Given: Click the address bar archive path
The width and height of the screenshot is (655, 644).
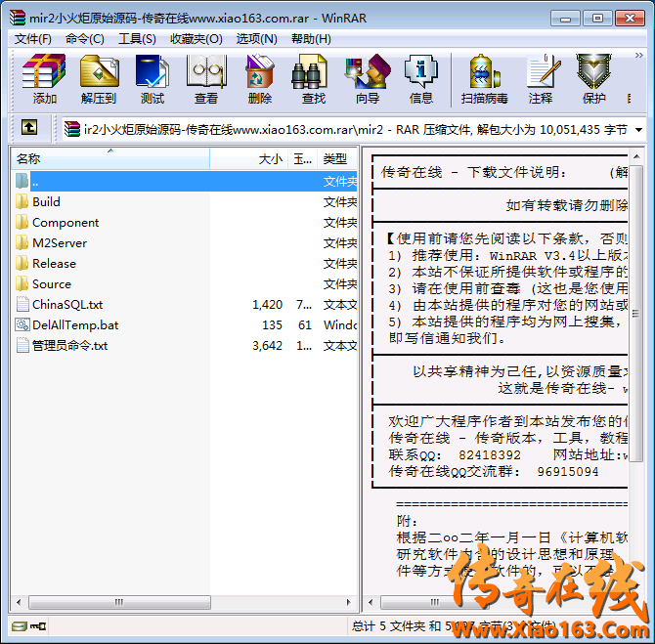Looking at the screenshot, I should pyautogui.click(x=355, y=130).
